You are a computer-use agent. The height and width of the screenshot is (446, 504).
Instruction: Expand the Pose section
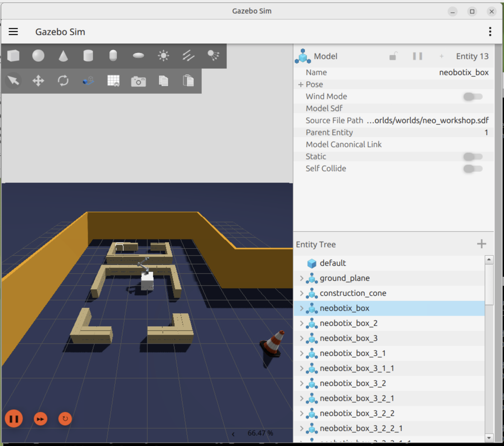click(301, 85)
